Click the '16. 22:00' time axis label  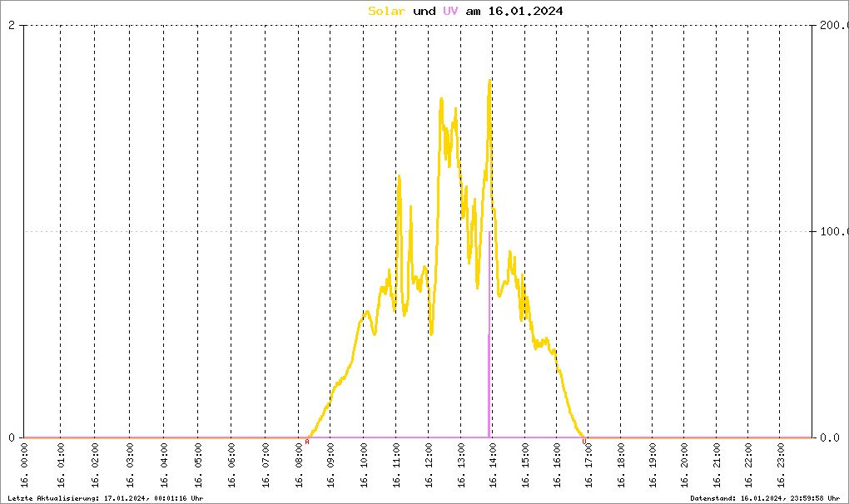[x=748, y=466]
